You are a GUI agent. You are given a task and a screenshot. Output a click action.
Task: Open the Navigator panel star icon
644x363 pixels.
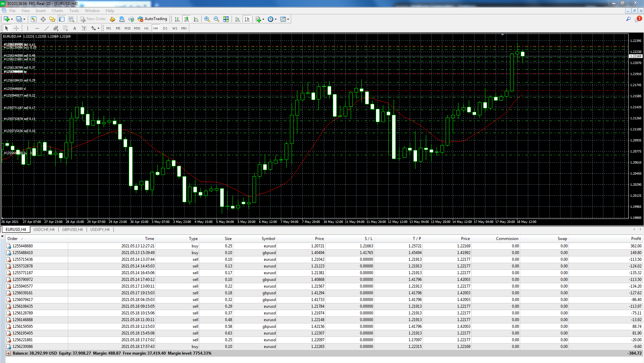(x=52, y=19)
